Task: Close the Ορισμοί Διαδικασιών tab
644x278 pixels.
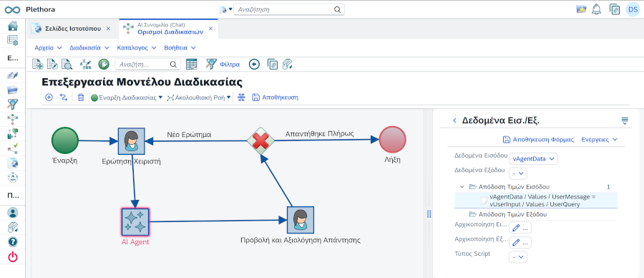Action: 210,29
